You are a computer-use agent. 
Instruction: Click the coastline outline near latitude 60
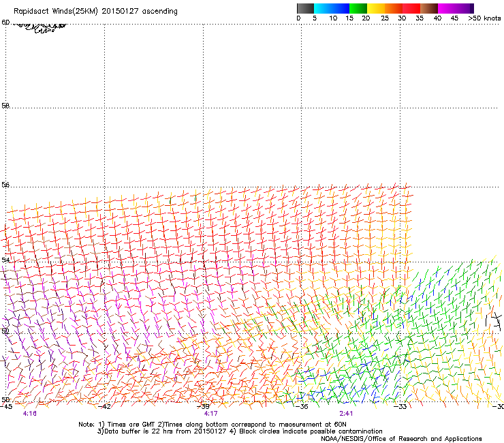[x=39, y=28]
